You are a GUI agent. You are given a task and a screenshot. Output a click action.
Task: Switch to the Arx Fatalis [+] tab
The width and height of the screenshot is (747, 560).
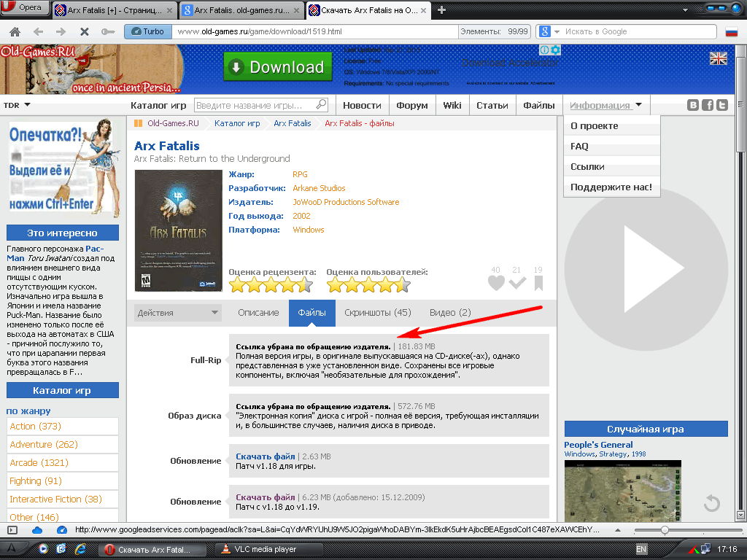(x=115, y=10)
